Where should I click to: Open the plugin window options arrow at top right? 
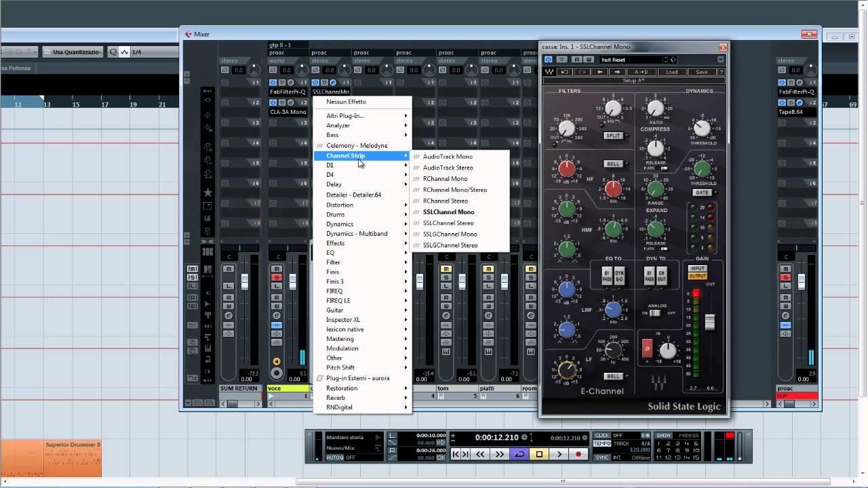coord(720,60)
